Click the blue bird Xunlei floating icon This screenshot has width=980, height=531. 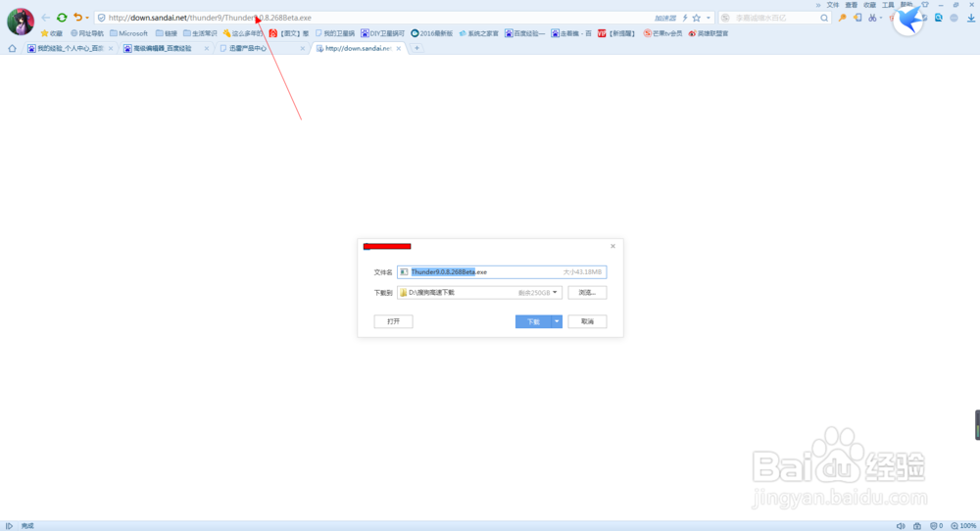pyautogui.click(x=908, y=20)
